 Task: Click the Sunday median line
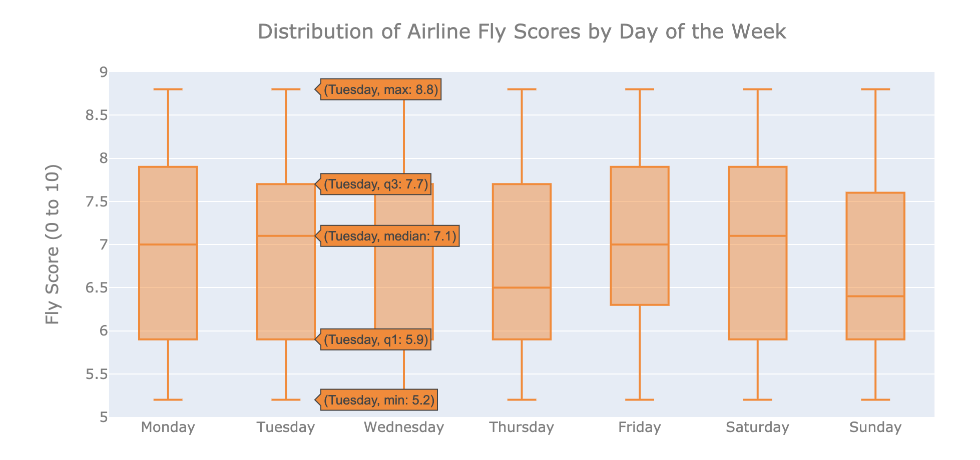pos(875,296)
